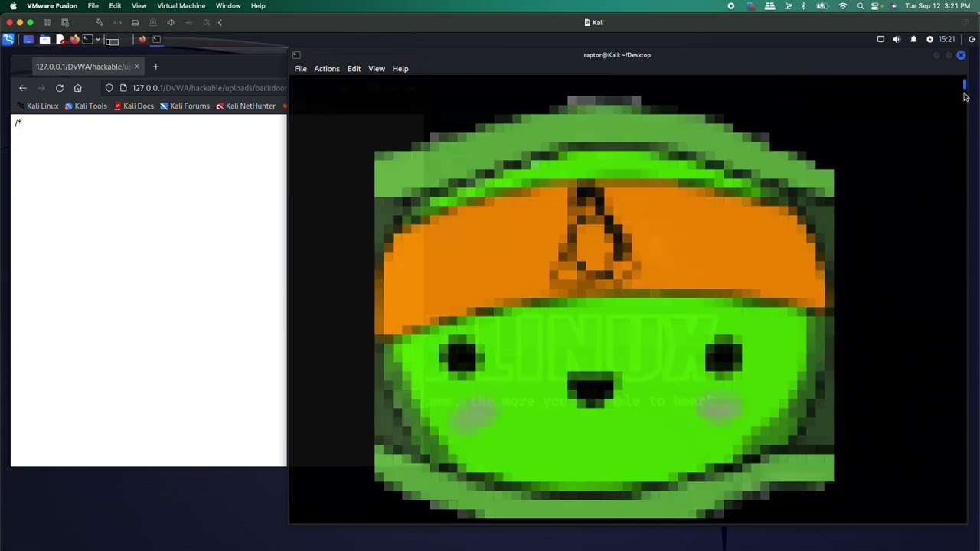Open terminal Edit menu
Image resolution: width=980 pixels, height=551 pixels.
pyautogui.click(x=354, y=69)
